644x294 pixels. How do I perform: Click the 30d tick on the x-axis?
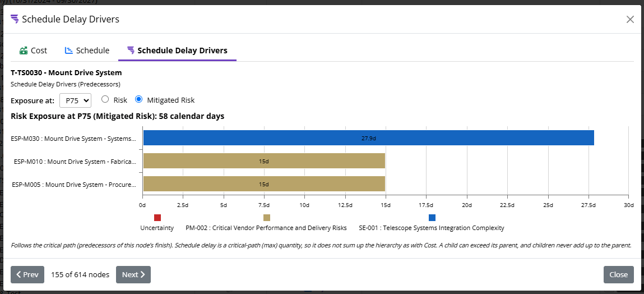click(x=628, y=205)
